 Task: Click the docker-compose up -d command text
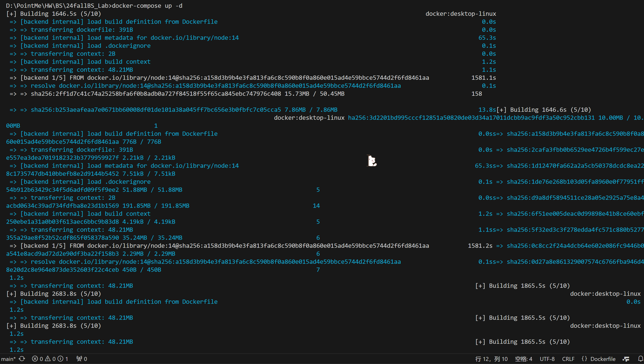[147, 5]
